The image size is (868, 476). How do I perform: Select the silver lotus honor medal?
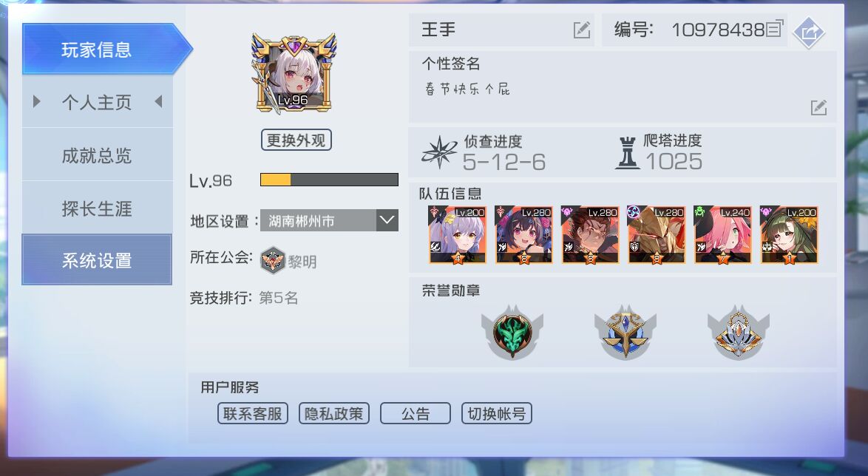(738, 333)
